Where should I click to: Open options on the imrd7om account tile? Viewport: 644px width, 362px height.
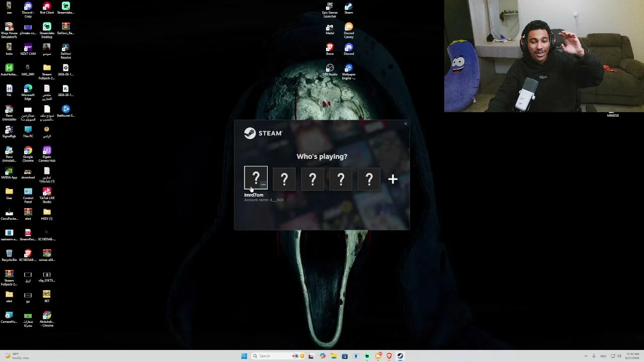click(263, 185)
